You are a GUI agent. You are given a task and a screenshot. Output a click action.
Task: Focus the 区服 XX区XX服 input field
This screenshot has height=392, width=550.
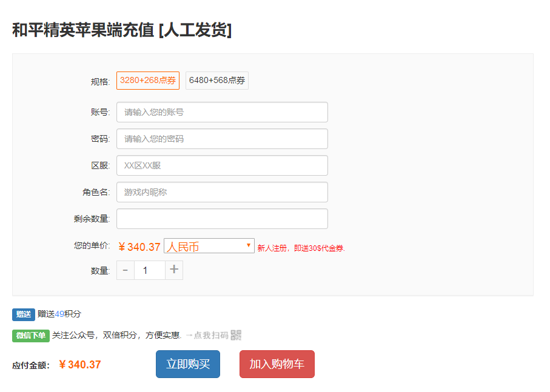pos(222,165)
